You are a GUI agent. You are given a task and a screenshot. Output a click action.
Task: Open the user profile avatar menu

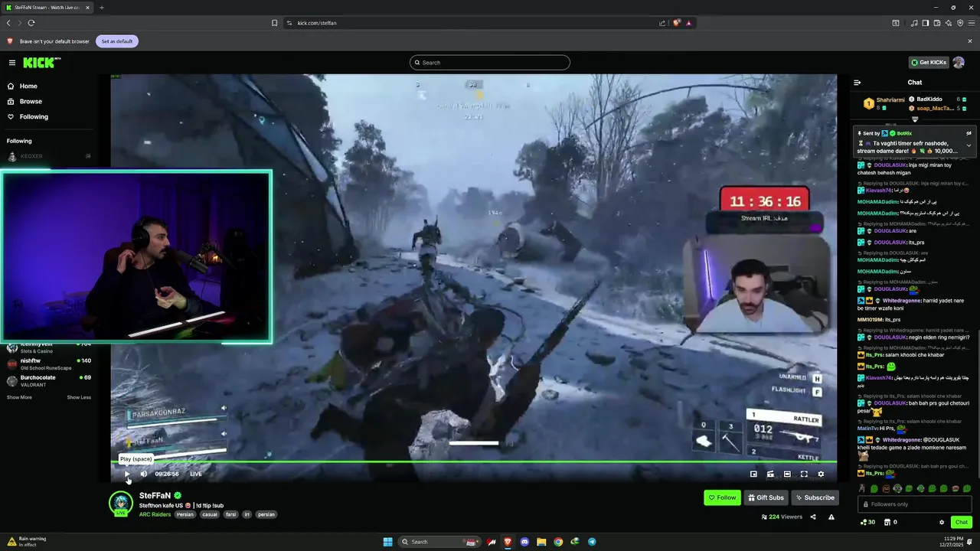[959, 63]
